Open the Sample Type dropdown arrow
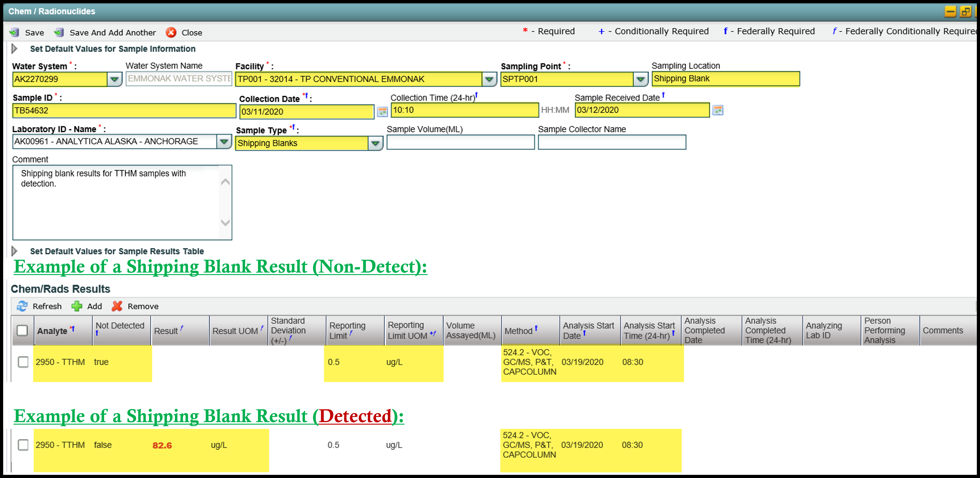Viewport: 980px width, 478px height. 375,143
